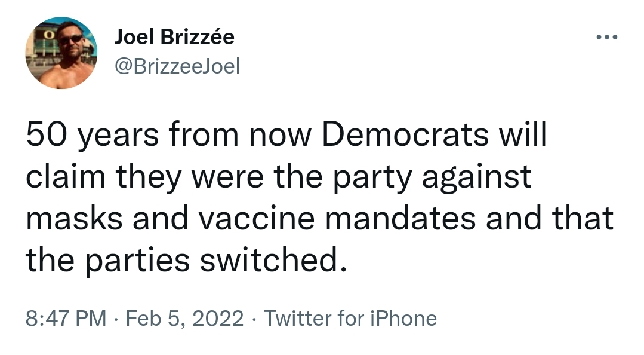
Task: Open Joel Brizzée's round profile picture
Action: coord(61,53)
